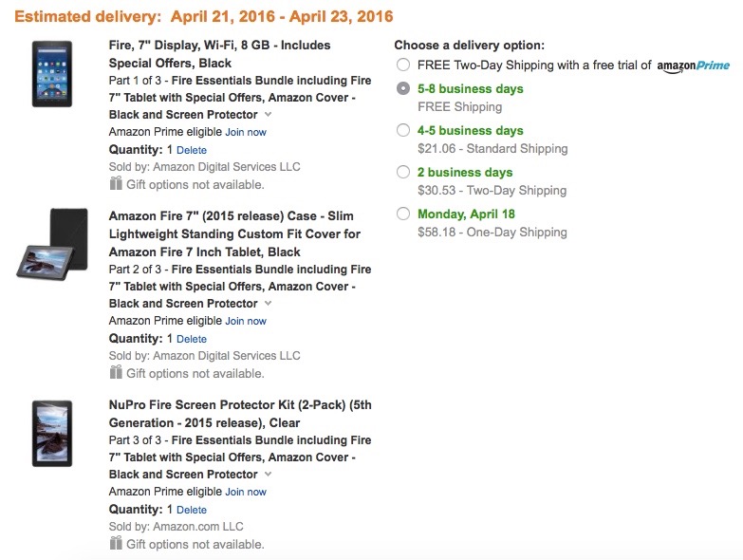Expand bundle details chevron for Part 3 of 3
Image resolution: width=743 pixels, height=560 pixels.
pos(269,475)
